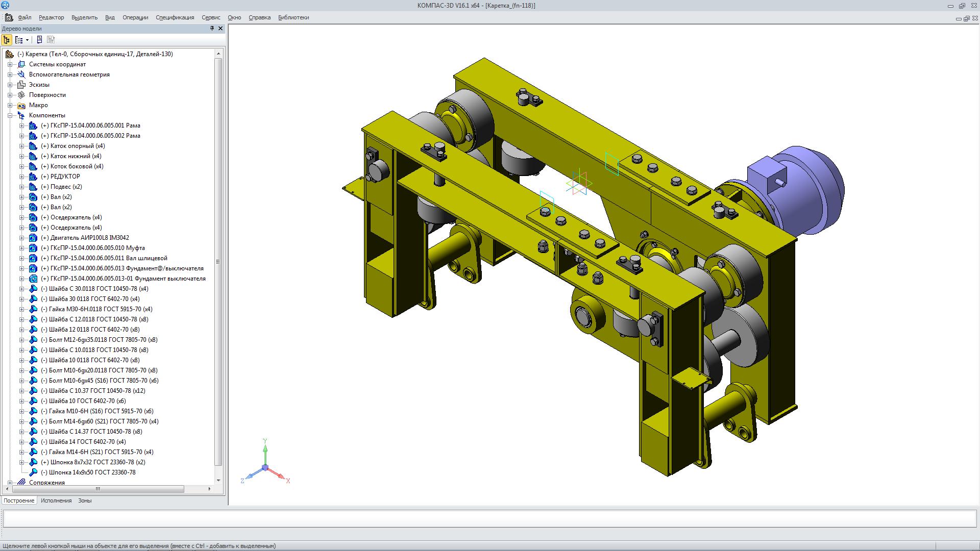
Task: Pin the Дерево модели panel
Action: tap(212, 29)
